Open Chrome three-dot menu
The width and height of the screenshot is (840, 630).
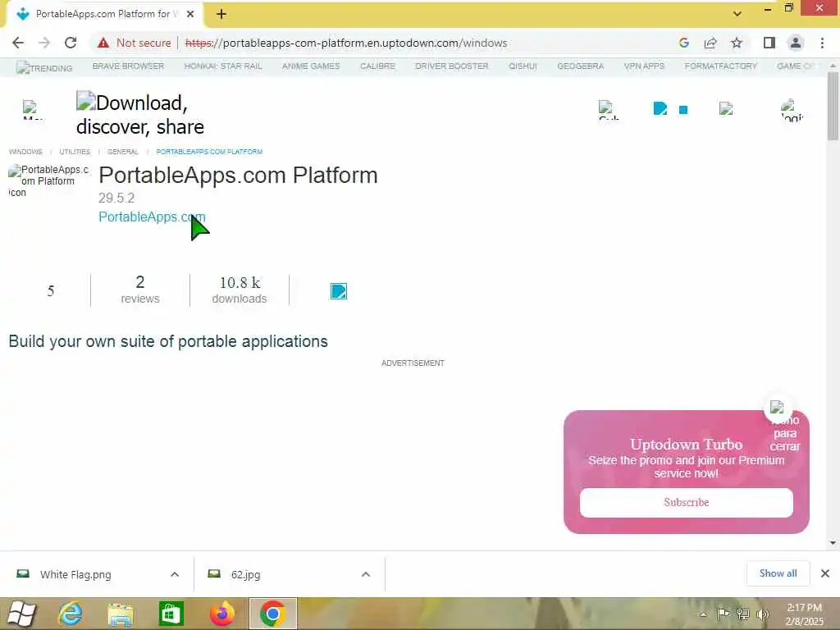[x=822, y=43]
